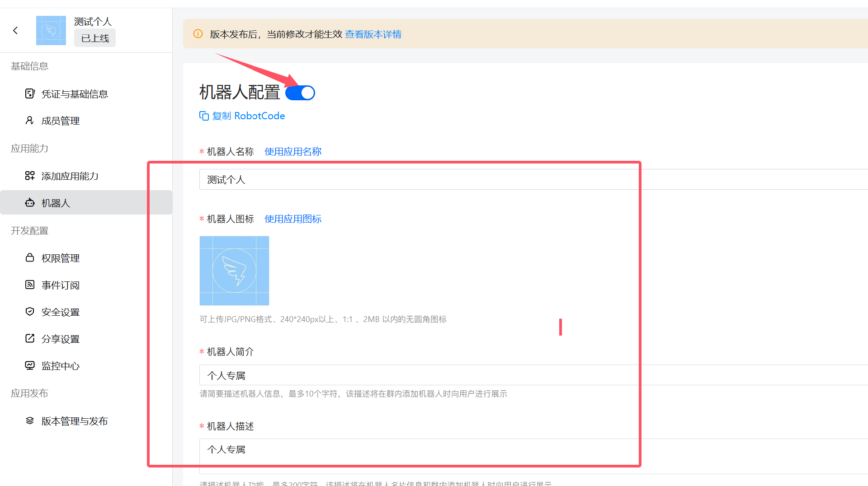The height and width of the screenshot is (486, 868).
Task: Click the 分享设置 share icon
Action: pyautogui.click(x=30, y=338)
